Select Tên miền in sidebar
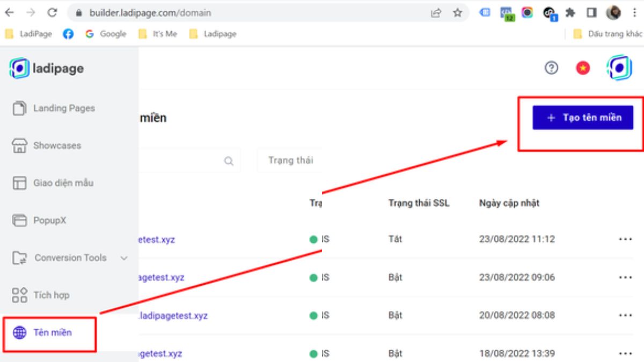Screen dimensions: 644x362 52,333
